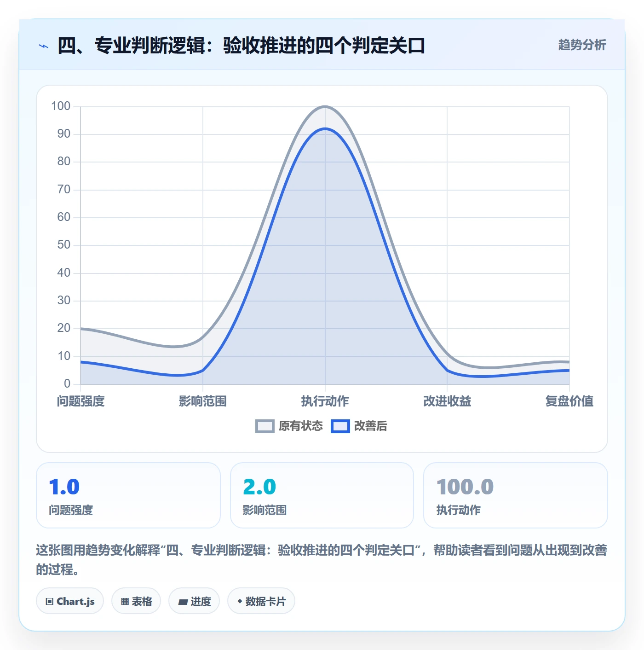This screenshot has width=644, height=650.
Task: Toggle the 改善后 legend item
Action: coord(359,426)
